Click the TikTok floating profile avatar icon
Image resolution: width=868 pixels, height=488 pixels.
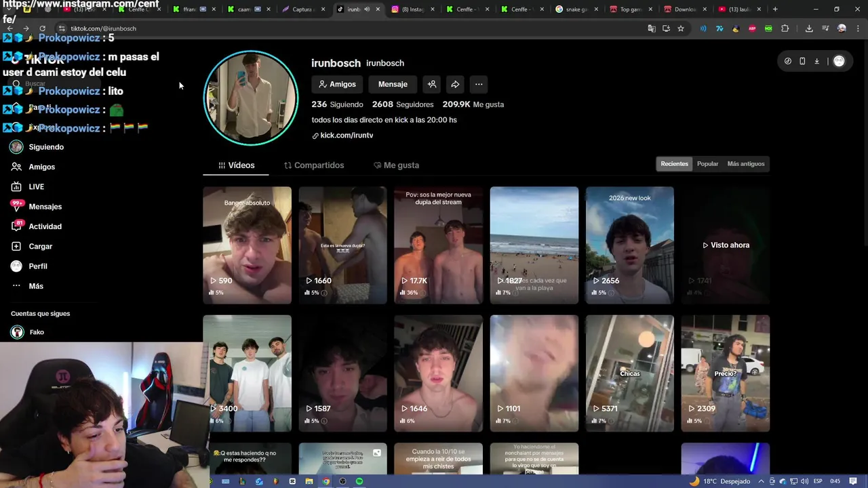pos(839,61)
